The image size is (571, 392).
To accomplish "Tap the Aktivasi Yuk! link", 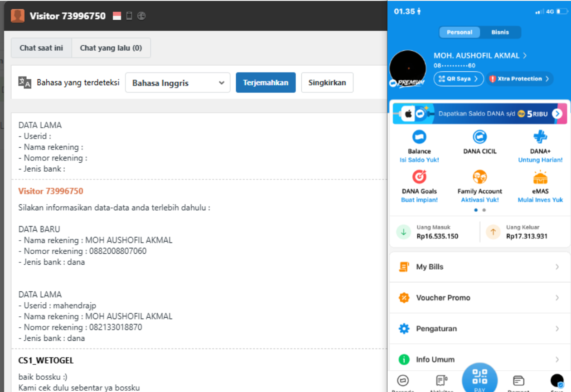I will pyautogui.click(x=479, y=200).
